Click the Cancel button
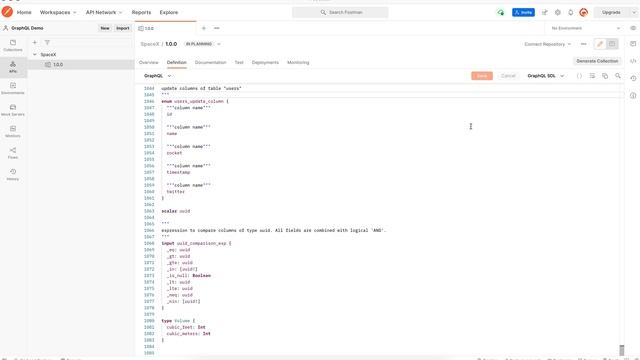This screenshot has height=360, width=640. (508, 76)
